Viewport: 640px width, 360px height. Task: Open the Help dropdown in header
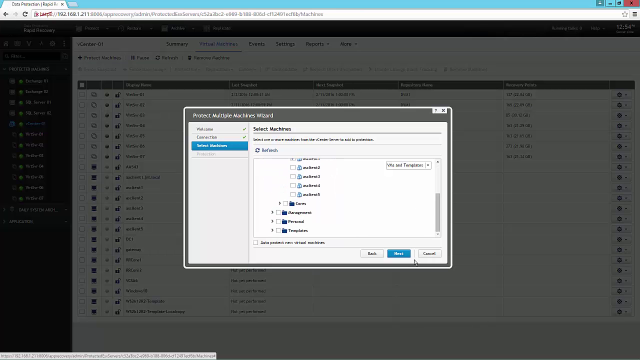tap(598, 29)
